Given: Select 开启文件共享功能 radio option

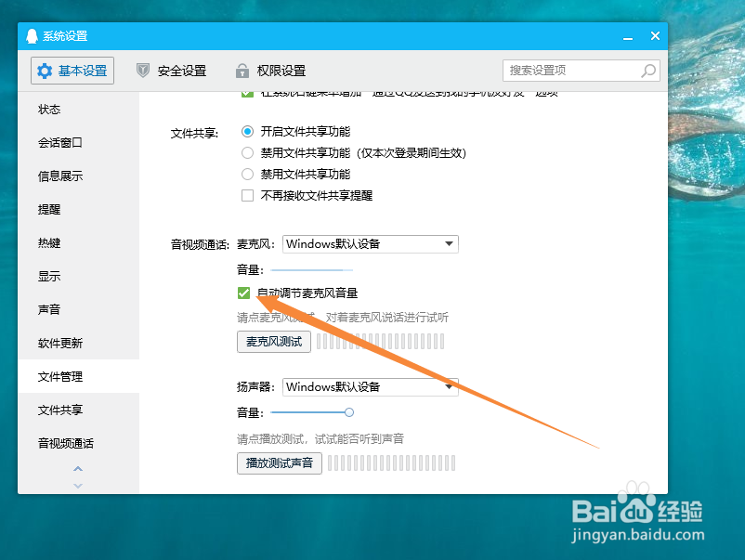Looking at the screenshot, I should click(x=247, y=132).
